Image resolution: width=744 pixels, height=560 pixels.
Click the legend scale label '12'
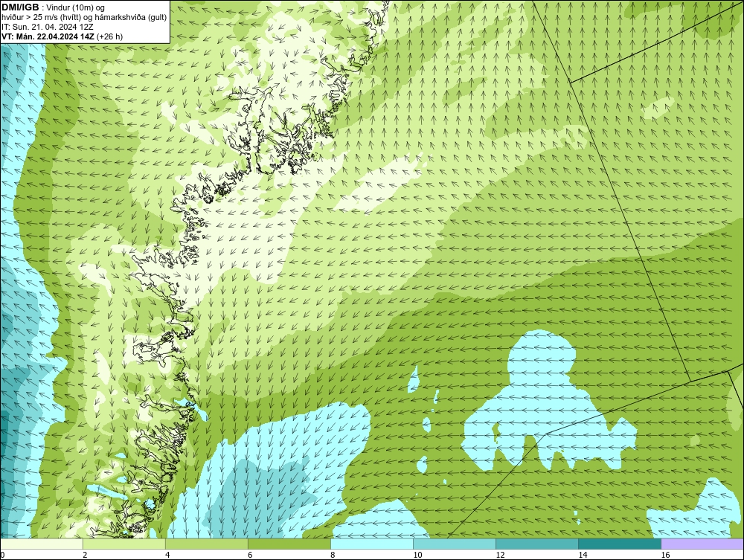tap(500, 555)
